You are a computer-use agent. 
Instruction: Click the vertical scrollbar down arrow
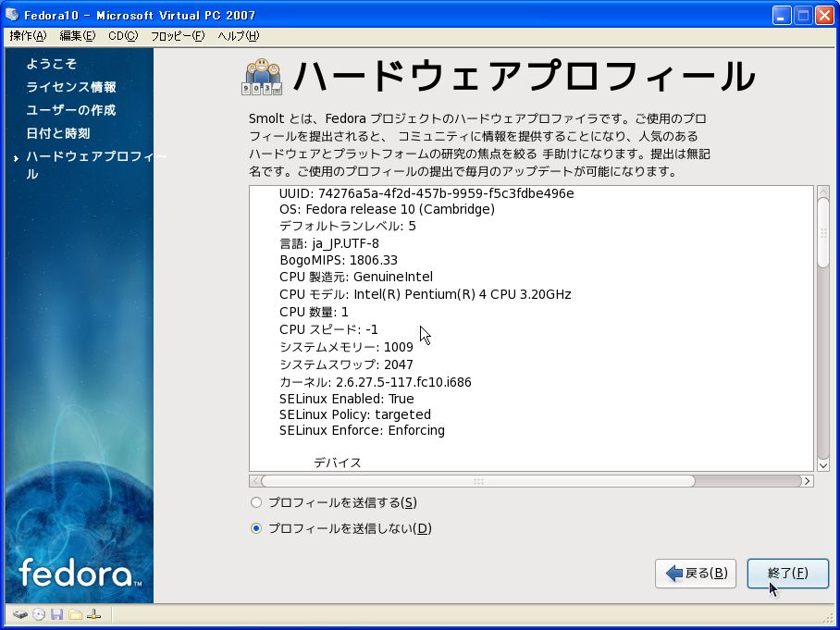tap(823, 465)
